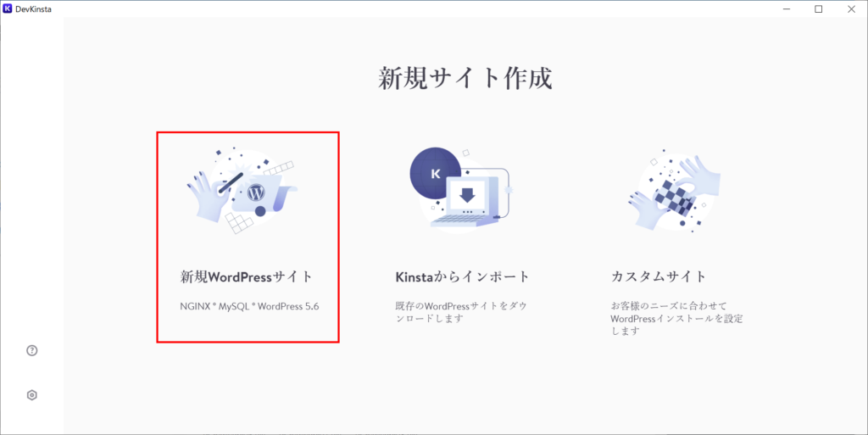Click NGINX MySQL WordPress 5.6 description
This screenshot has height=435, width=868.
pyautogui.click(x=249, y=306)
